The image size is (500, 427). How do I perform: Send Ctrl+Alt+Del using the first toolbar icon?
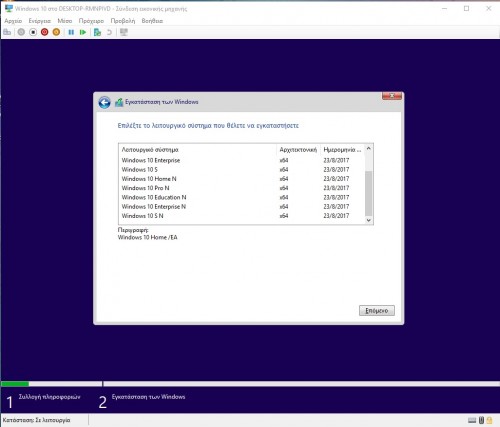click(x=7, y=32)
